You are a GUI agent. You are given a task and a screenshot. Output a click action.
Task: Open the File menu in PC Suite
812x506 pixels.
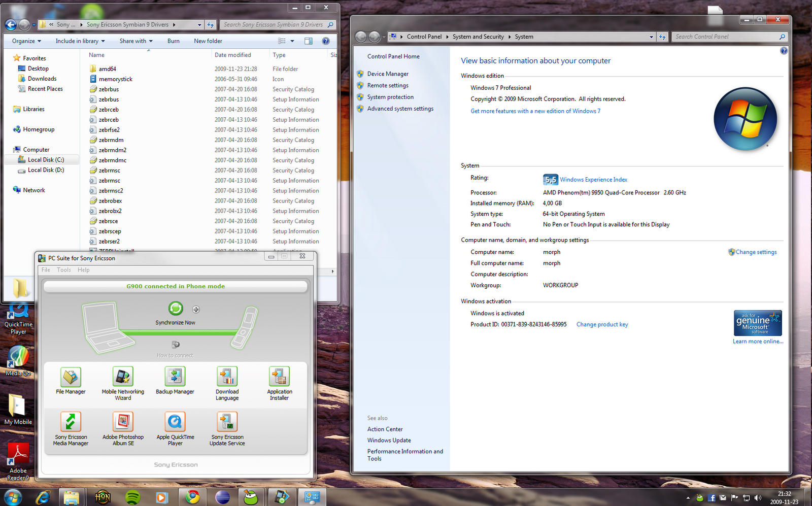point(46,270)
